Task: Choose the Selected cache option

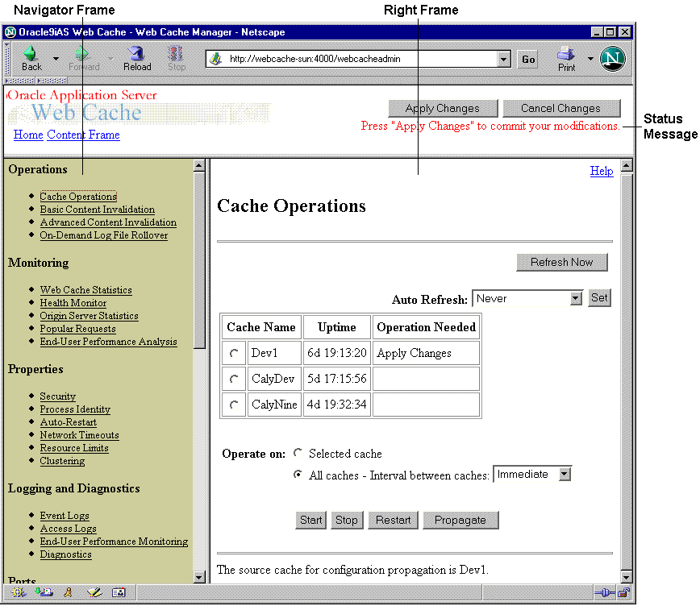Action: click(x=298, y=453)
